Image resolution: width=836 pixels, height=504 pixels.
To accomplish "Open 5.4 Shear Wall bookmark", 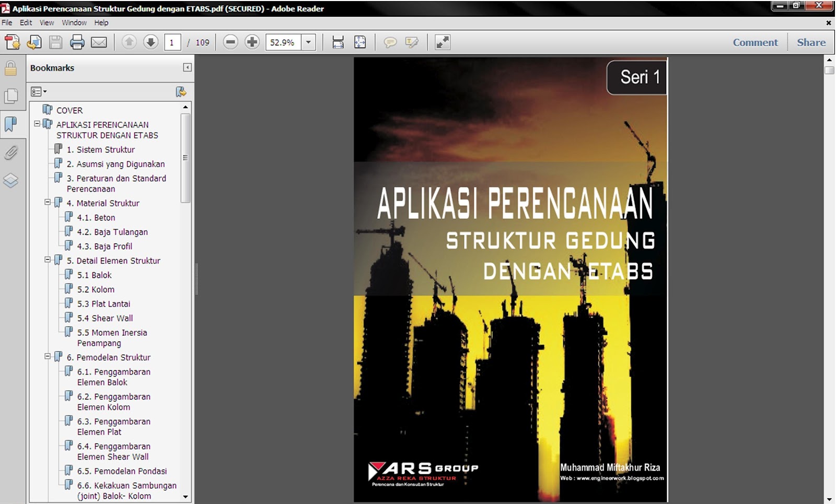I will pos(105,318).
